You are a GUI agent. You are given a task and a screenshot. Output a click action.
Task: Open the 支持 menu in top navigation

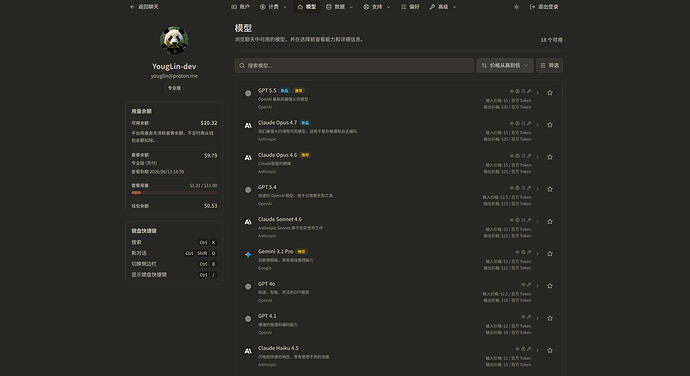click(x=376, y=7)
